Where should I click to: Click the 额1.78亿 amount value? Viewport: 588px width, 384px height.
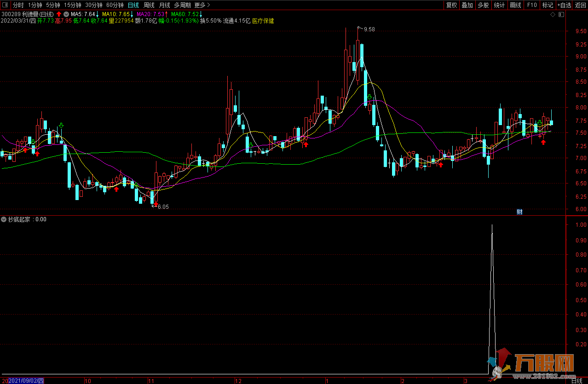[x=146, y=21]
